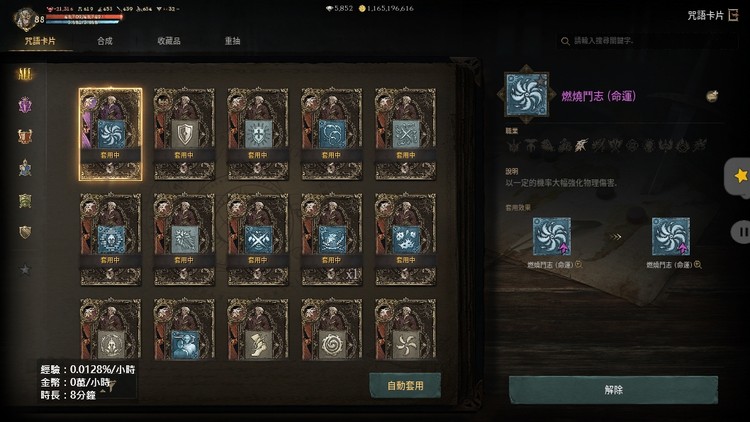Viewport: 750px width, 422px height.
Task: Open the yellow star side panel
Action: click(x=740, y=176)
